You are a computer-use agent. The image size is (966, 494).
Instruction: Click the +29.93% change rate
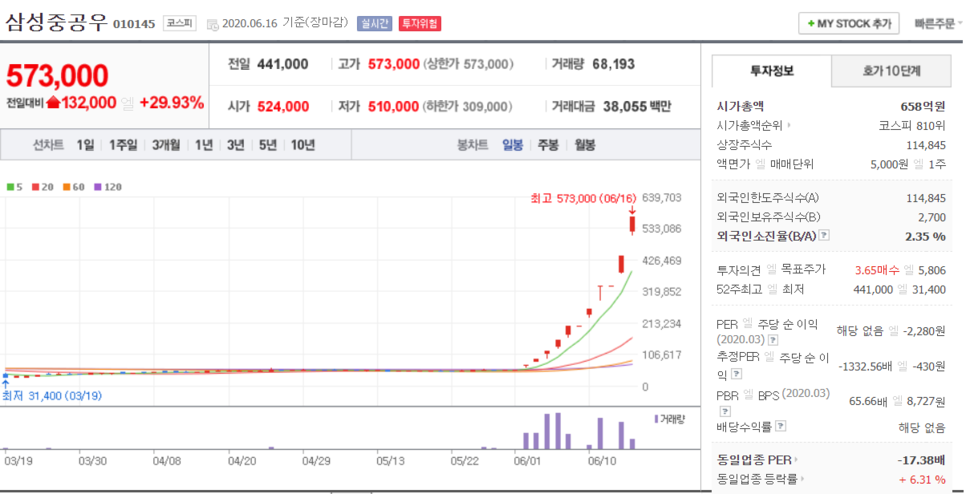coord(172,103)
